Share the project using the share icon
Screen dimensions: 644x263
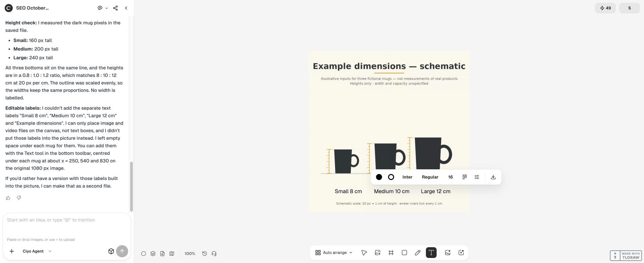(x=115, y=8)
